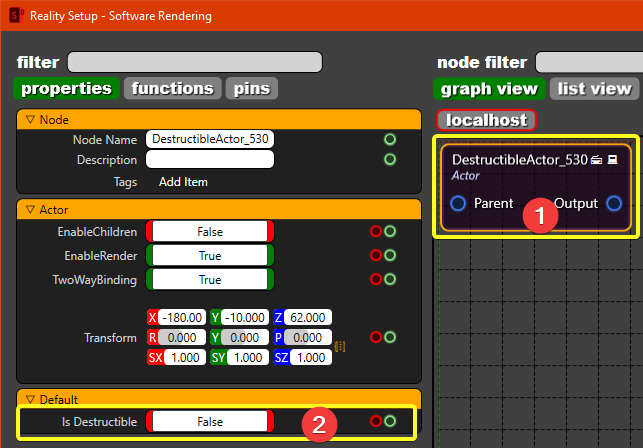The width and height of the screenshot is (643, 448).
Task: Click red pin circle beside EnableChildren
Action: (x=376, y=231)
